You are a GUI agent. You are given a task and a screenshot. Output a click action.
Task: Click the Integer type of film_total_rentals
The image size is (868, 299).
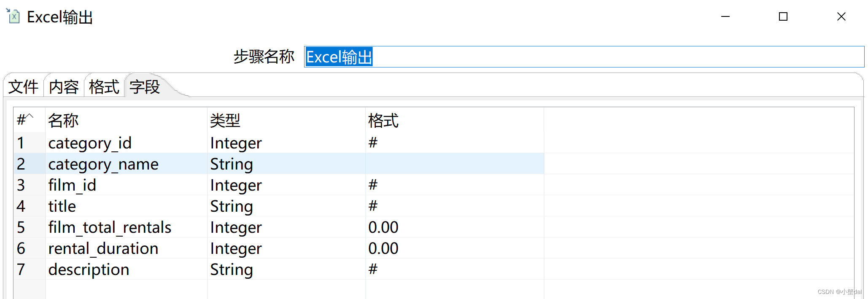(x=286, y=227)
